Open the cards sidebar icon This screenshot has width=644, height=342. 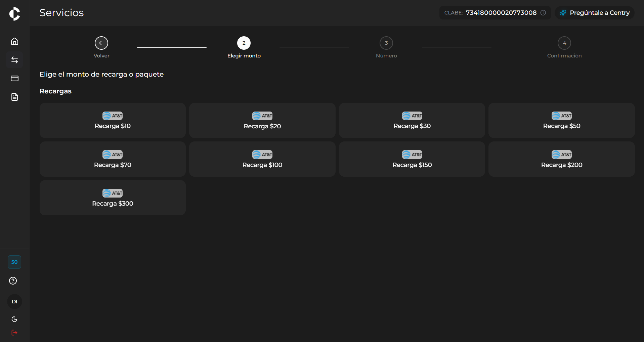point(14,79)
